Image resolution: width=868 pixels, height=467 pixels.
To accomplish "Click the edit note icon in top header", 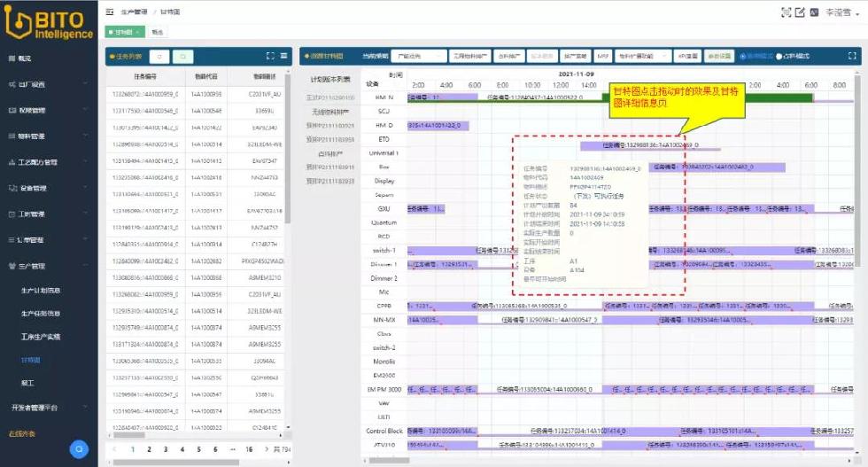I will [x=800, y=12].
